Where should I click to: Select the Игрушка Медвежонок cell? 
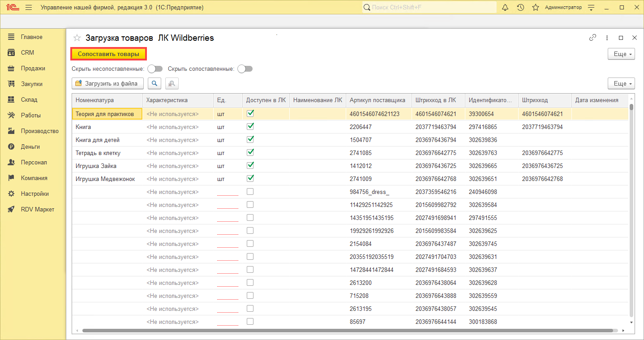click(107, 179)
